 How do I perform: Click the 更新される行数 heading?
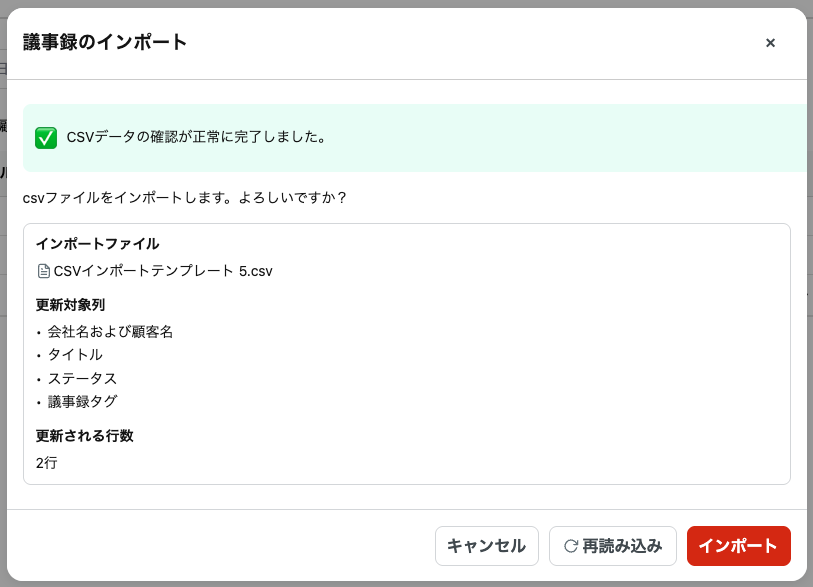tap(84, 436)
